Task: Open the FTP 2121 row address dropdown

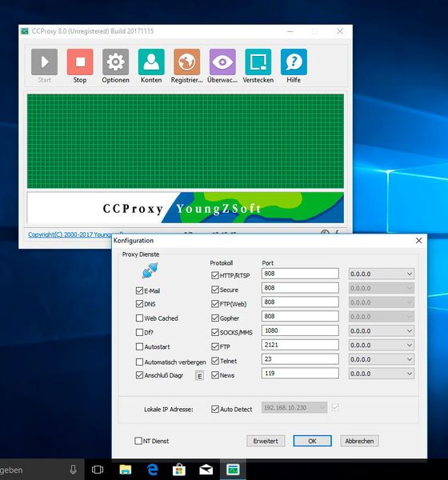Action: point(382,345)
